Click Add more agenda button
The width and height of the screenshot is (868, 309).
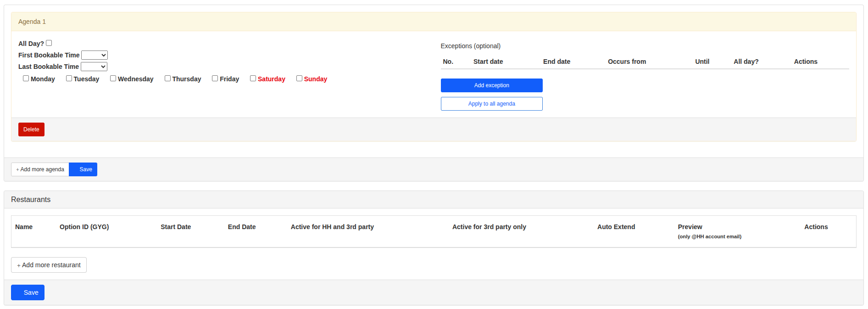40,169
